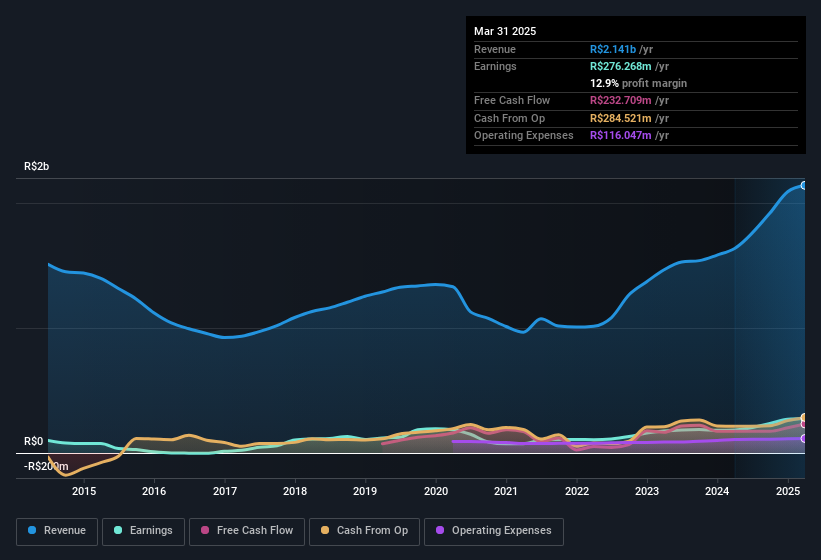The image size is (821, 560).
Task: Click the 2021 x-axis label
Action: [x=506, y=491]
